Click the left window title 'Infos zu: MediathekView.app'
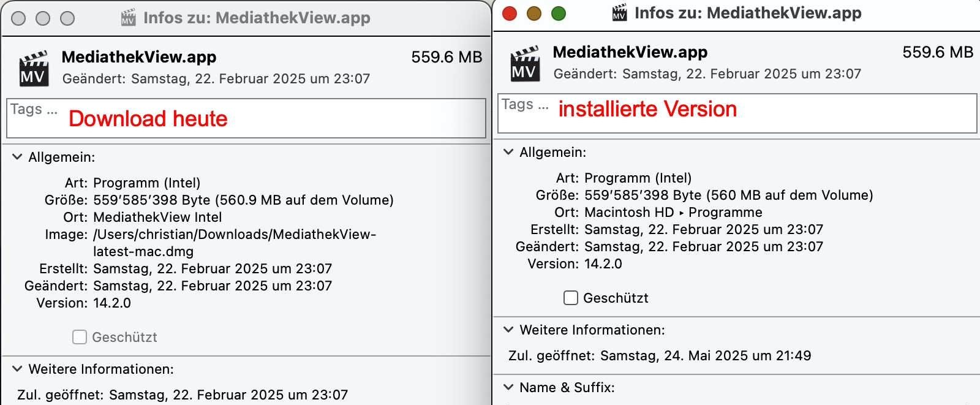This screenshot has height=405, width=980. coord(257,18)
